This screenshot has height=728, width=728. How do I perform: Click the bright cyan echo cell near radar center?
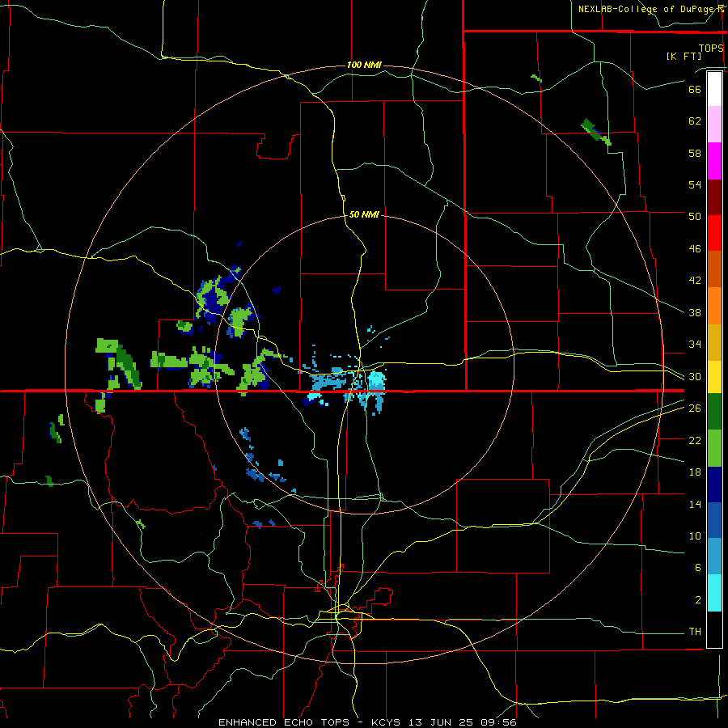point(376,380)
